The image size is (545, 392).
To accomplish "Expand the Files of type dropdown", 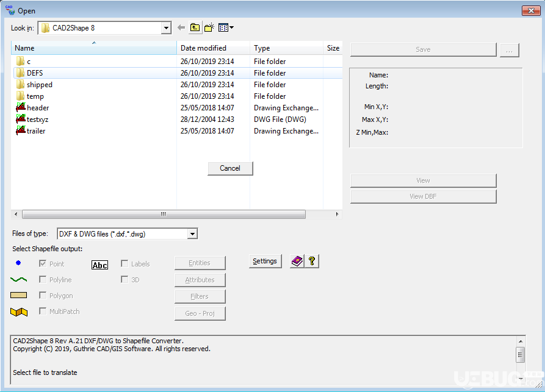I will [x=192, y=234].
